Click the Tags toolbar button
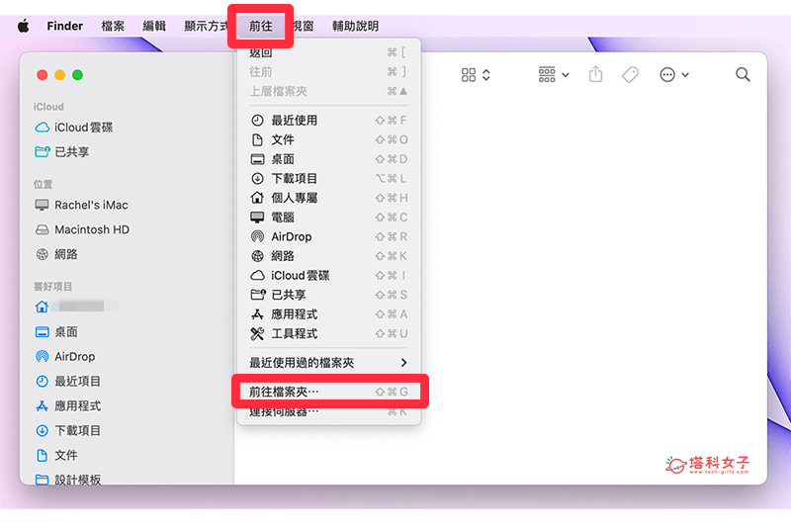 click(630, 75)
